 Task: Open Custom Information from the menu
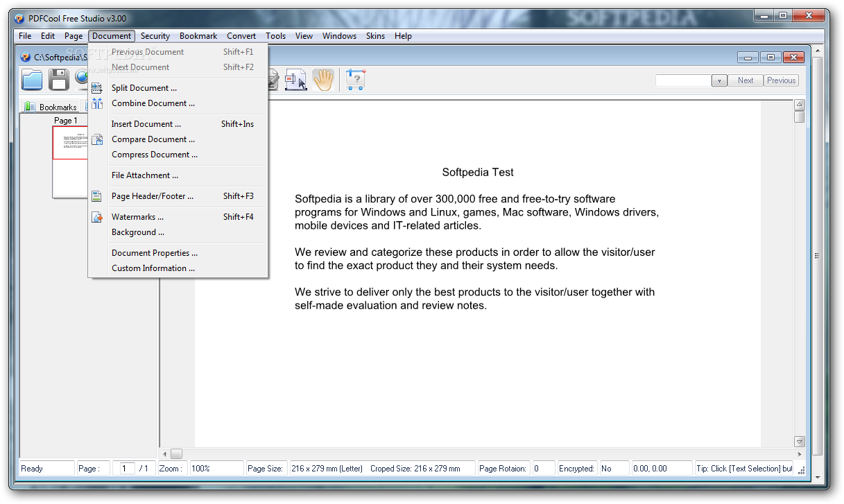[x=178, y=268]
